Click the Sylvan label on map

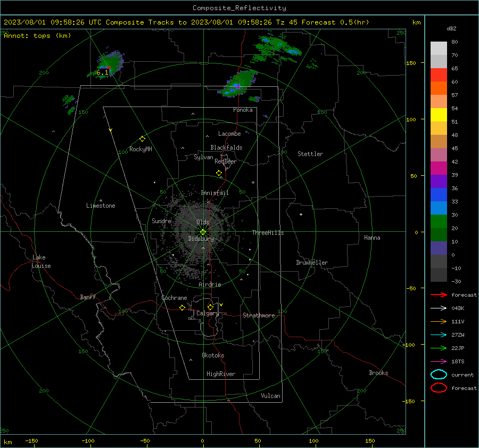pos(203,157)
